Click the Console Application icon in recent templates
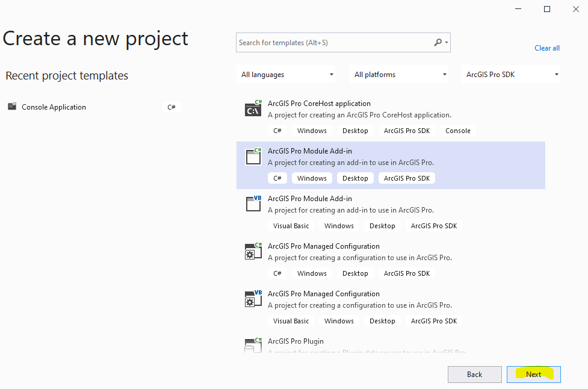588x389 pixels. pos(12,107)
